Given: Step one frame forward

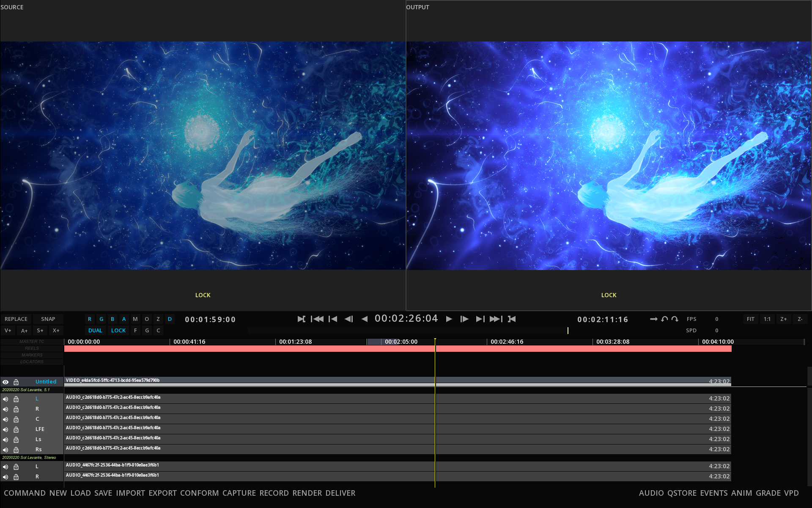Looking at the screenshot, I should click(x=464, y=319).
